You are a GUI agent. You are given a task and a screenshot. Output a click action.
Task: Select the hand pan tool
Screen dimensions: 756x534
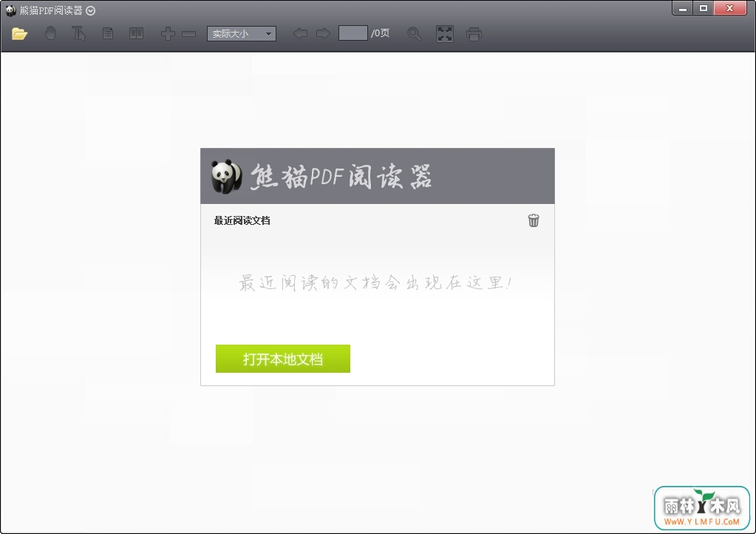(x=50, y=33)
